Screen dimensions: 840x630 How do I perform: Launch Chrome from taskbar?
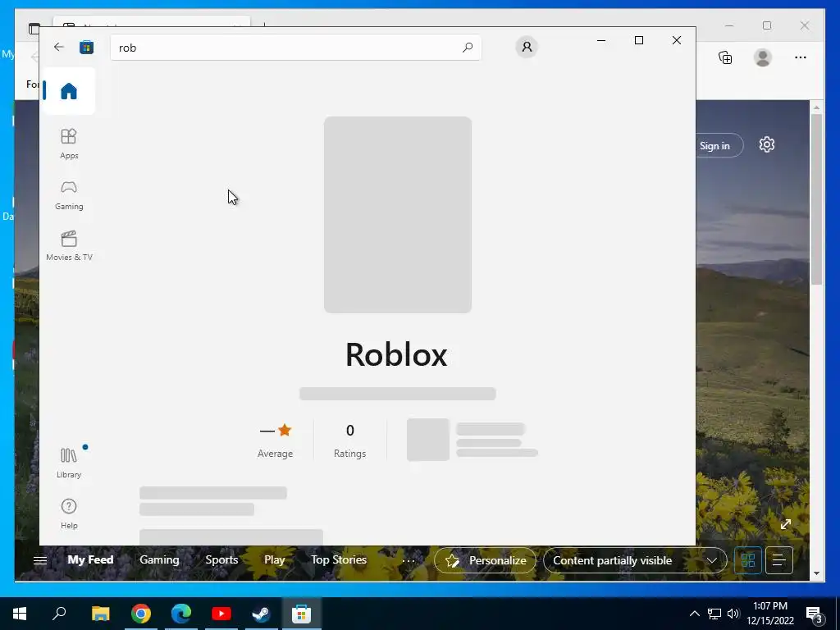[x=141, y=614]
